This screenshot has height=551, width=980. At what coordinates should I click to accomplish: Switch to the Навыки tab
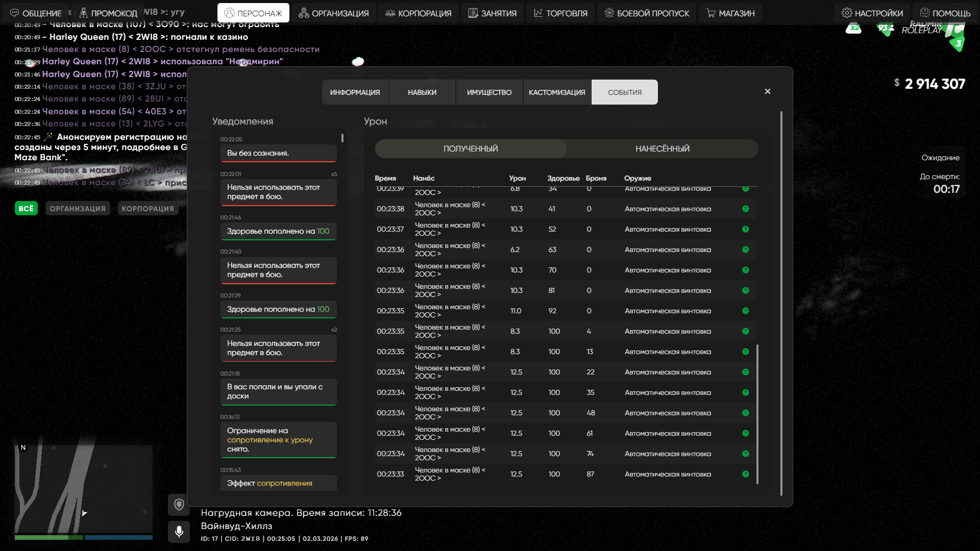[422, 92]
